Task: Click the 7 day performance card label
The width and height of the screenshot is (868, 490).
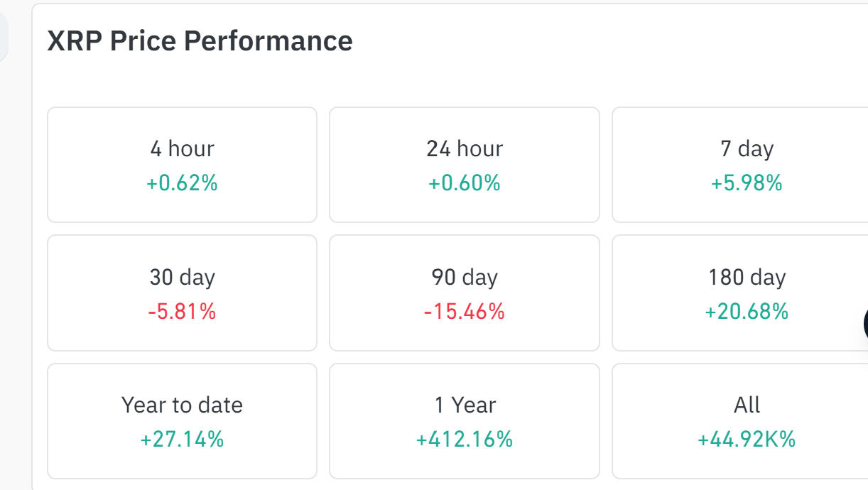Action: 747,149
